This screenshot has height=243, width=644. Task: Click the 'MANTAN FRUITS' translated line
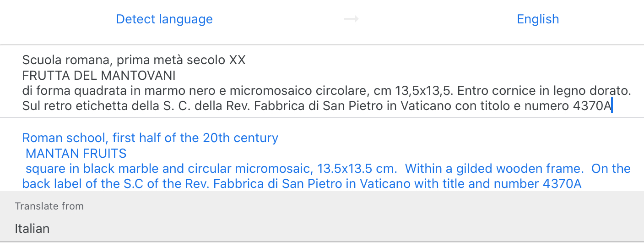76,153
